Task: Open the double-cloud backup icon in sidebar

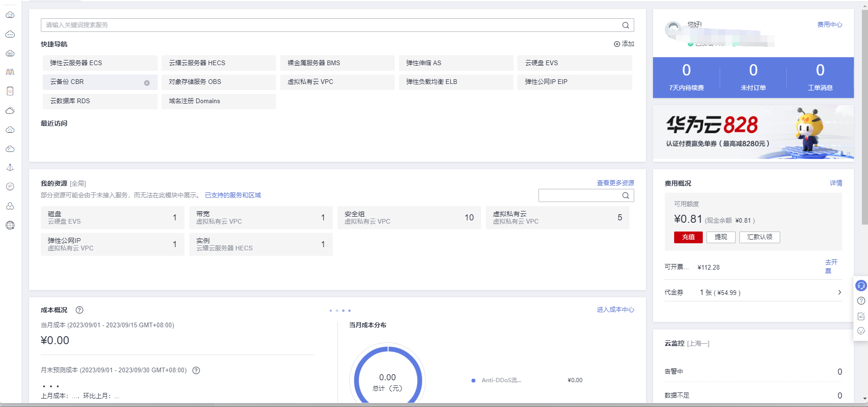Action: point(10,111)
